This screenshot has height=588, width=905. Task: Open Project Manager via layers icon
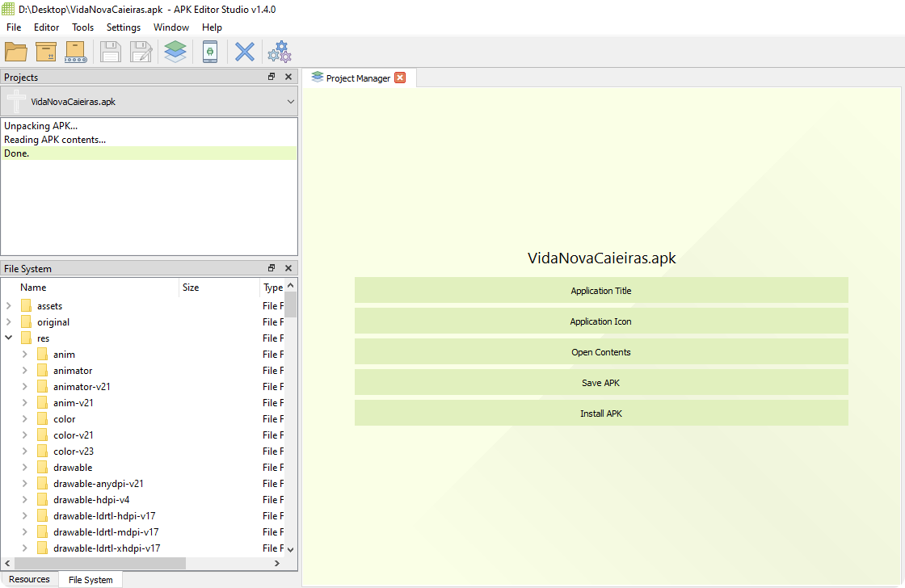tap(175, 52)
